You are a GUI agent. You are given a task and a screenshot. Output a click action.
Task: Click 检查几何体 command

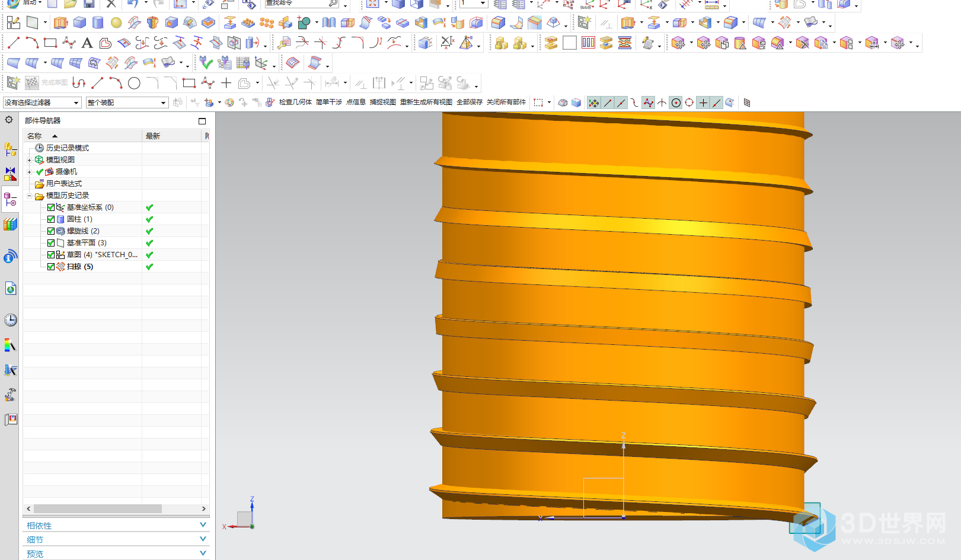tap(295, 102)
